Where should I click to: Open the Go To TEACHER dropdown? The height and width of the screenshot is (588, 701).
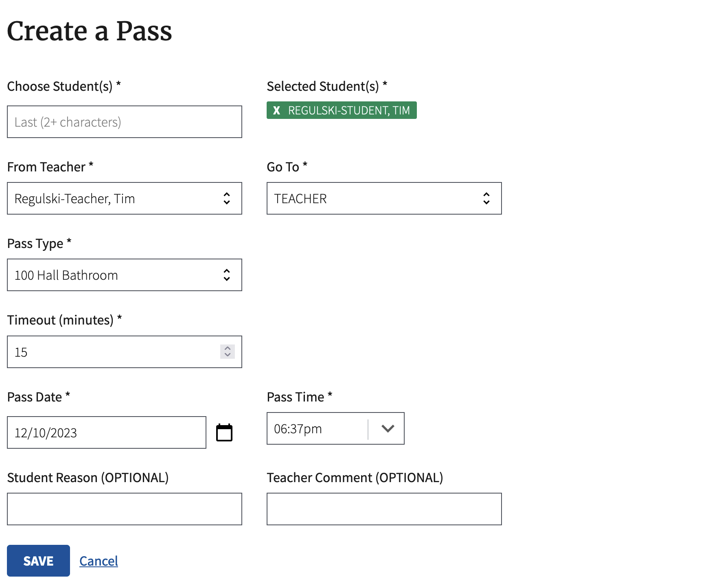[384, 198]
